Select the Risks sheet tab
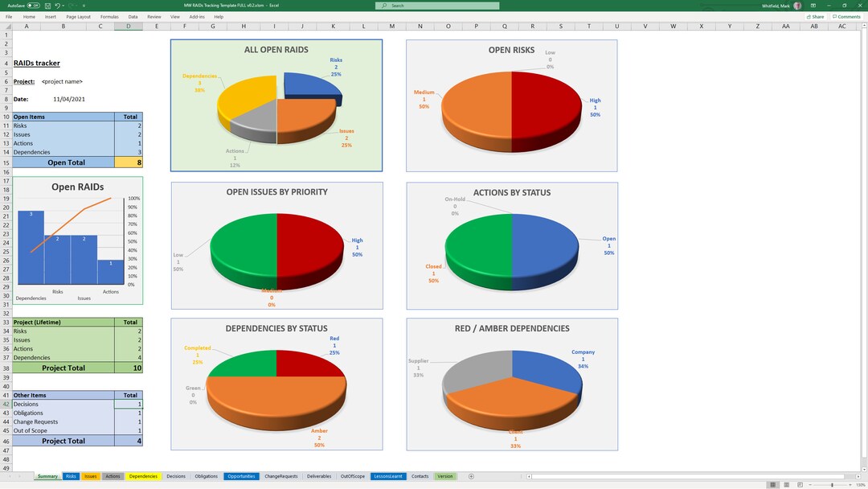The width and height of the screenshot is (868, 489). (70, 476)
